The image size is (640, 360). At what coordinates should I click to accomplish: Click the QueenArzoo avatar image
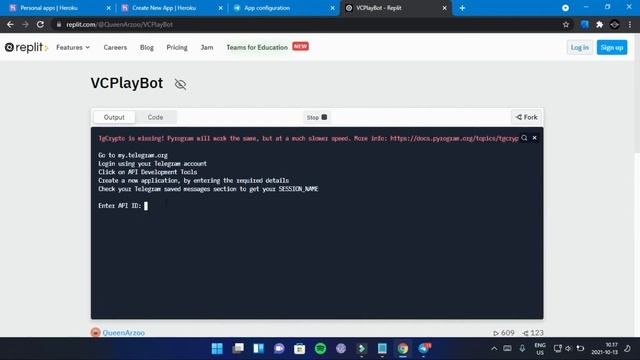[x=96, y=332]
